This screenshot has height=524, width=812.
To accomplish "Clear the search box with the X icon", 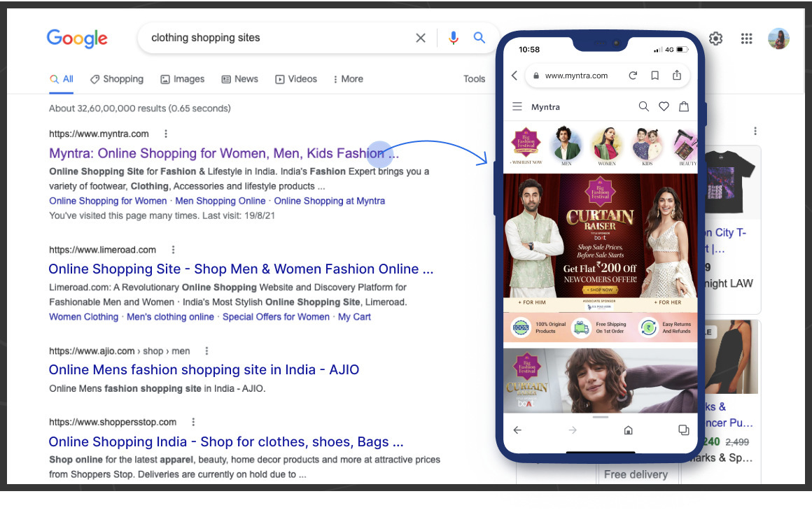I will click(x=421, y=38).
